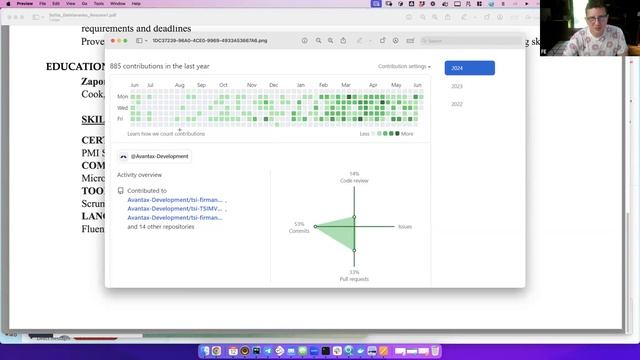Zoom out in the background PDF window
Viewport: 640px width, 360px height.
423,17
